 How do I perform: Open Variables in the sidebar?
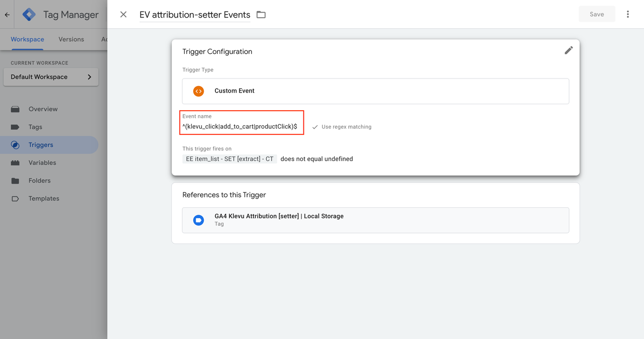coord(42,162)
